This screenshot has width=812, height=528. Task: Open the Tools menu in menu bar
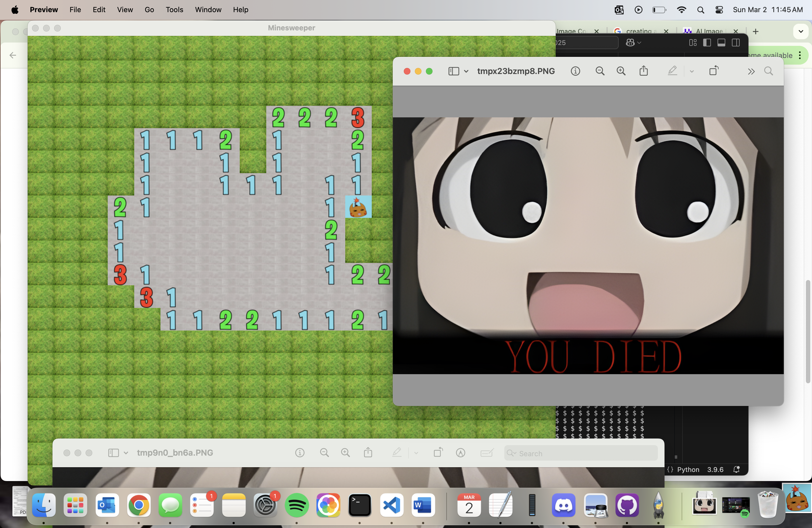pyautogui.click(x=174, y=10)
